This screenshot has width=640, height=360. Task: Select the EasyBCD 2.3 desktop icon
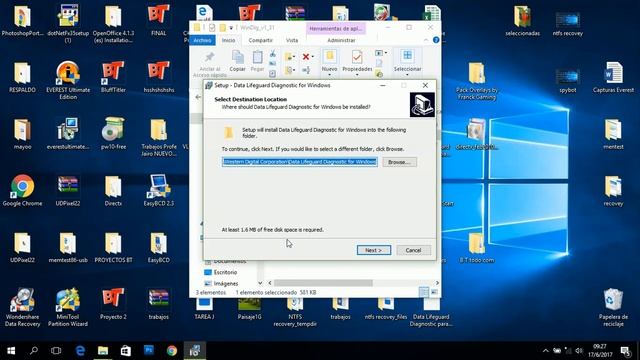158,190
